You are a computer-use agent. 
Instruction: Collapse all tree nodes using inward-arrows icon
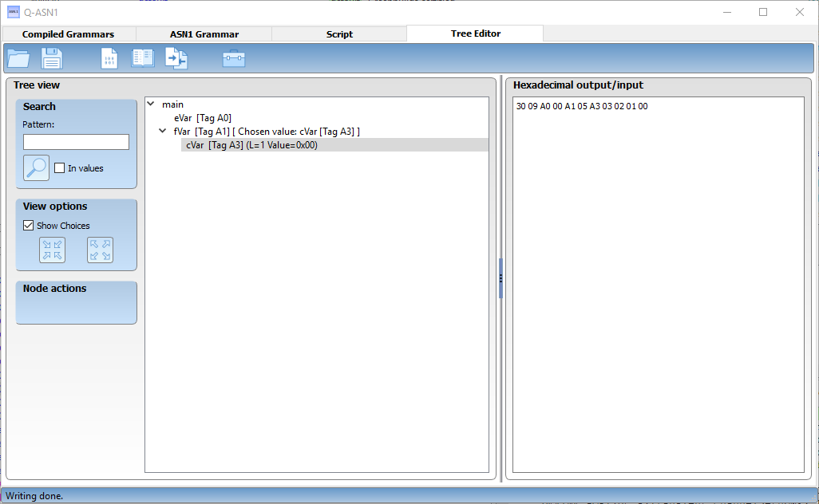53,250
